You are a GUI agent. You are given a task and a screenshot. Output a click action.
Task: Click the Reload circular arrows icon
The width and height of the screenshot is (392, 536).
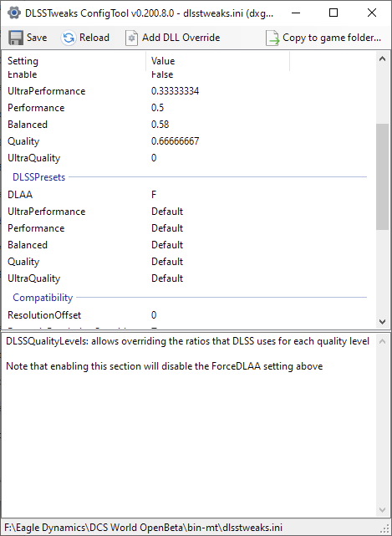tap(69, 38)
